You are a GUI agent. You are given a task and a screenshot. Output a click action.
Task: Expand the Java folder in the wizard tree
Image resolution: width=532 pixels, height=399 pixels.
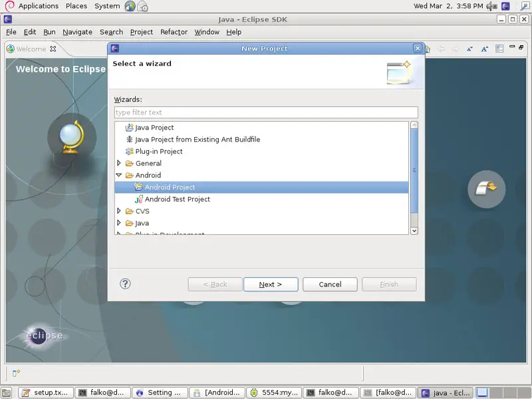[x=119, y=223]
